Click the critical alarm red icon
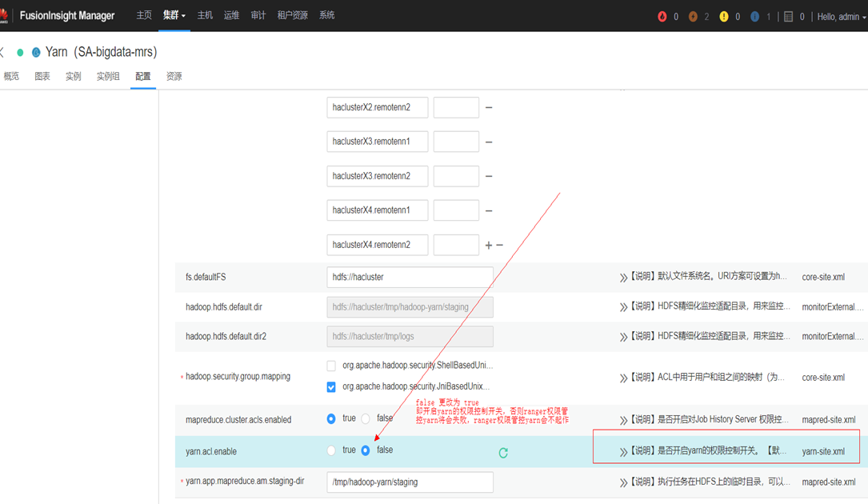This screenshot has height=504, width=868. click(x=662, y=17)
